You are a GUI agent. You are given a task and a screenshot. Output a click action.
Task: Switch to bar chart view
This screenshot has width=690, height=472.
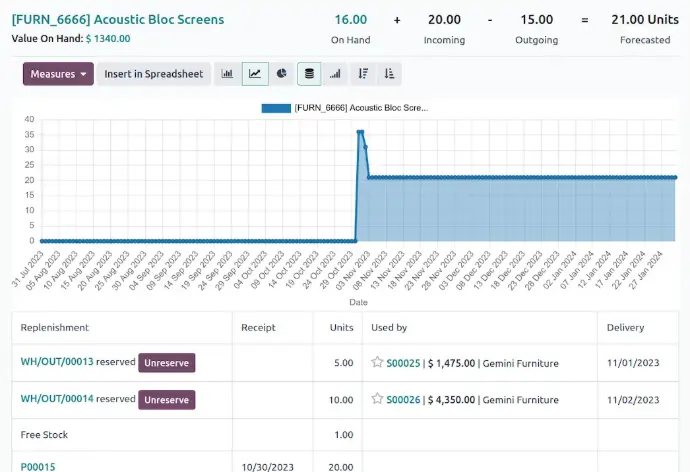pyautogui.click(x=227, y=74)
